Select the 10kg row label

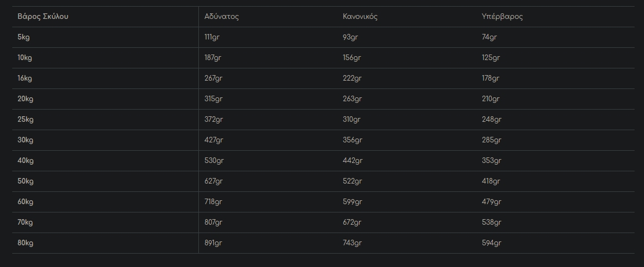click(25, 58)
